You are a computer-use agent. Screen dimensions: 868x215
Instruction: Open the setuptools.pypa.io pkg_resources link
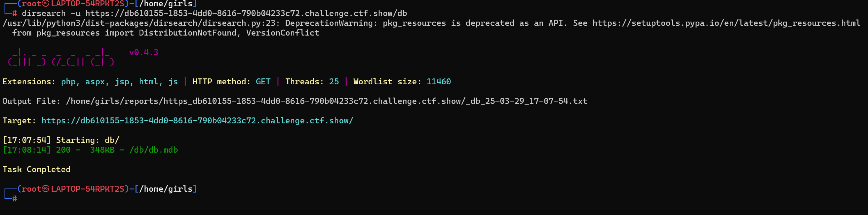726,23
